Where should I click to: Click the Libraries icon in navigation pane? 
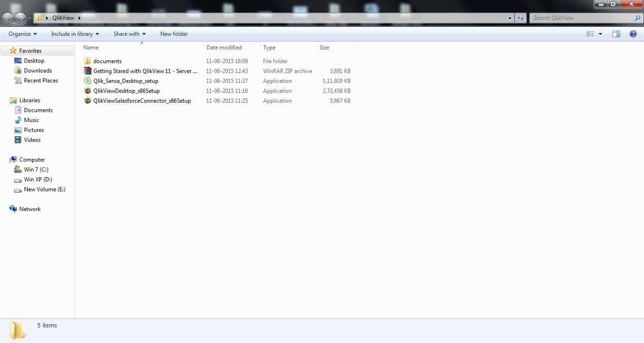pyautogui.click(x=13, y=100)
